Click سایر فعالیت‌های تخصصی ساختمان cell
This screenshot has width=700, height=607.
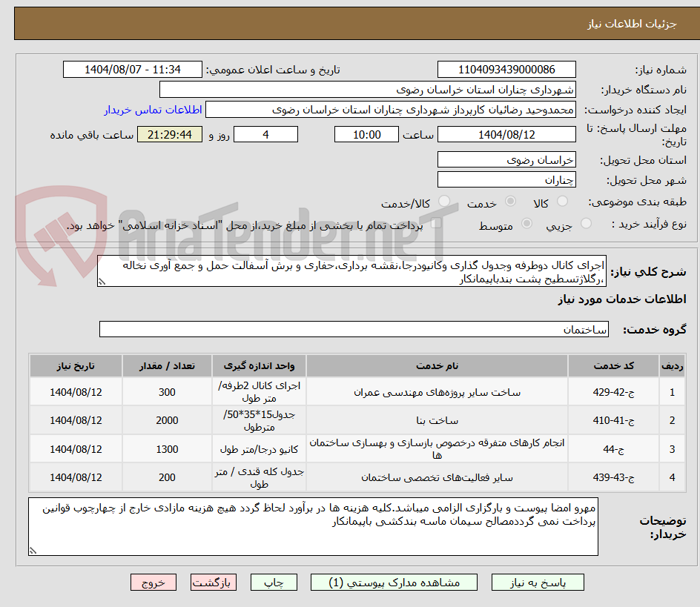click(437, 477)
